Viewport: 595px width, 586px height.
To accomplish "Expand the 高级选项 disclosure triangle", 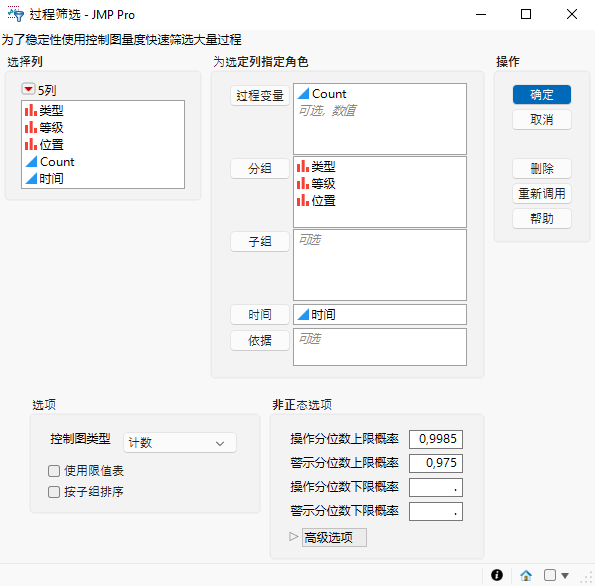I will pos(293,537).
